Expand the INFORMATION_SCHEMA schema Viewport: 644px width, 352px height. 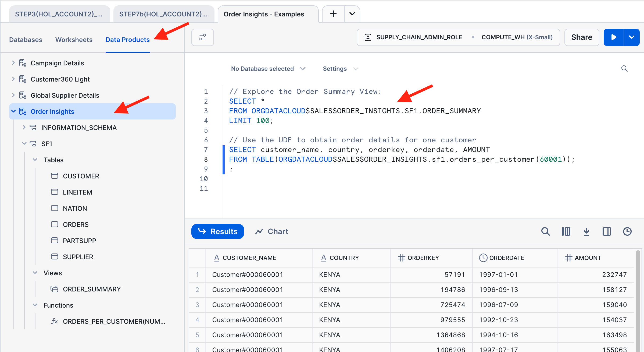click(x=24, y=128)
